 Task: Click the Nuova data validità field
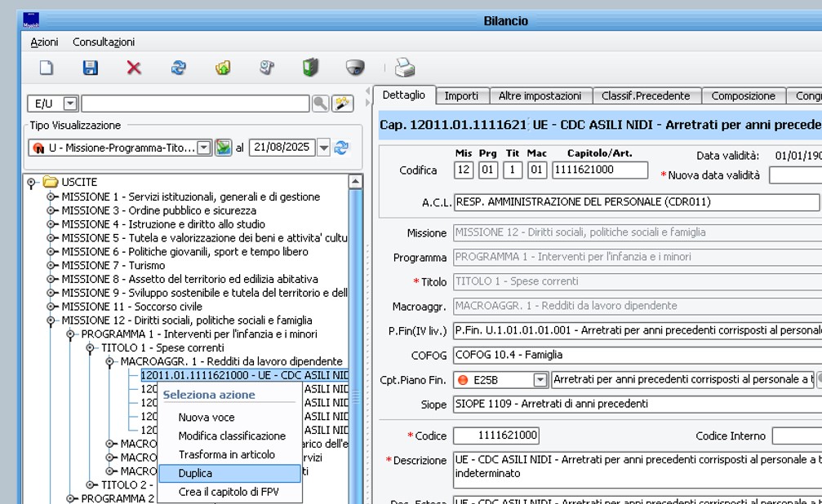pyautogui.click(x=794, y=175)
